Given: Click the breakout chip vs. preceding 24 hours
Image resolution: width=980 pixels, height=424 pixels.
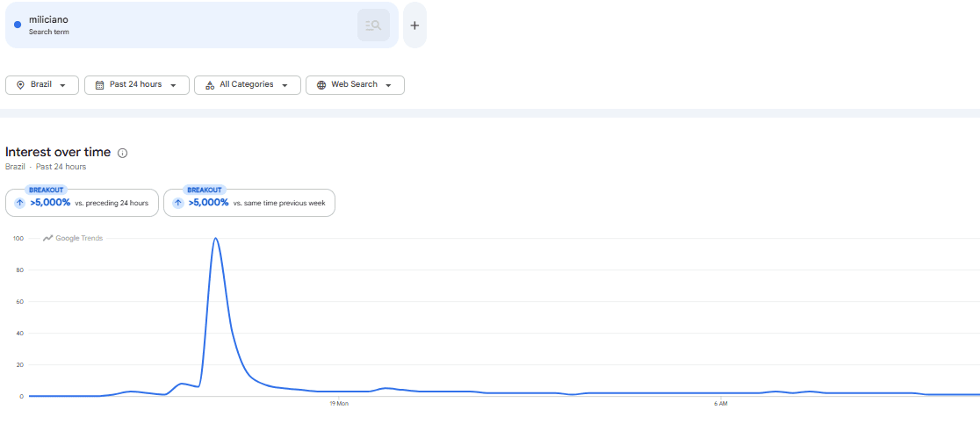Looking at the screenshot, I should [82, 202].
